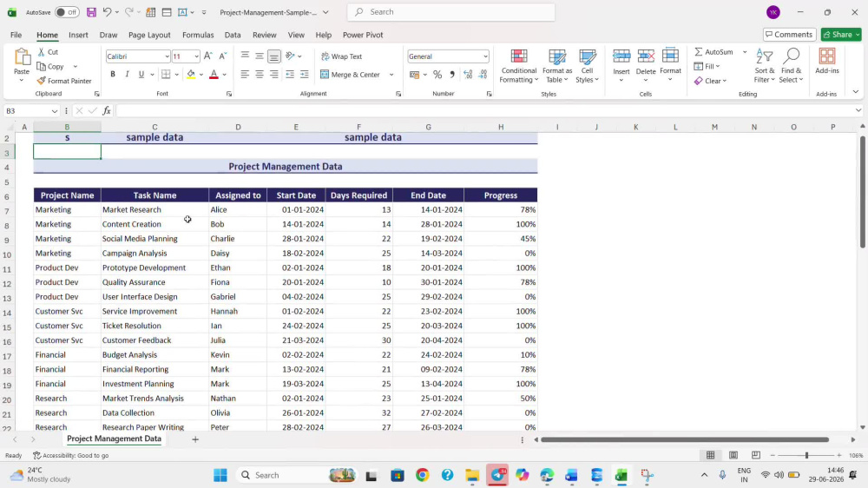Switch to the Page Layout tab

point(149,35)
